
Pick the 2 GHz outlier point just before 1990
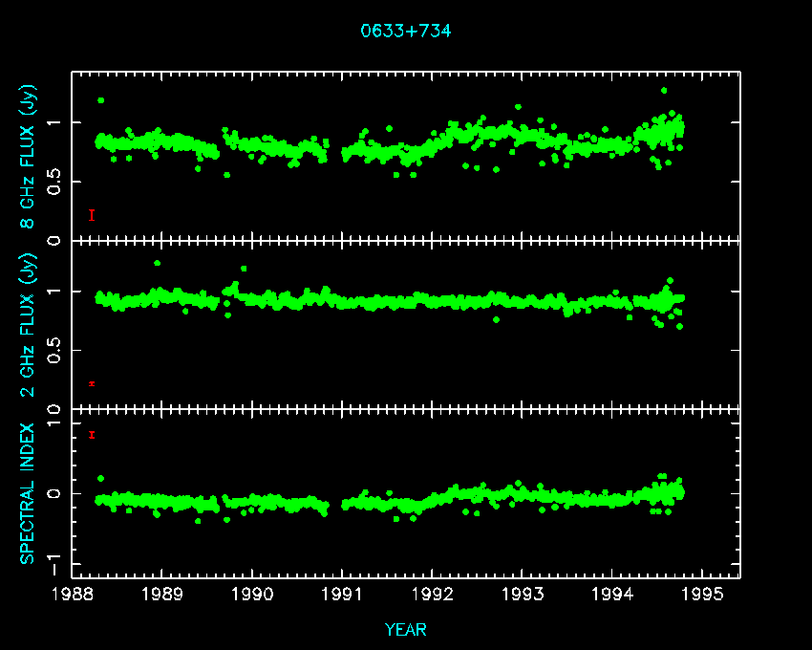(244, 269)
